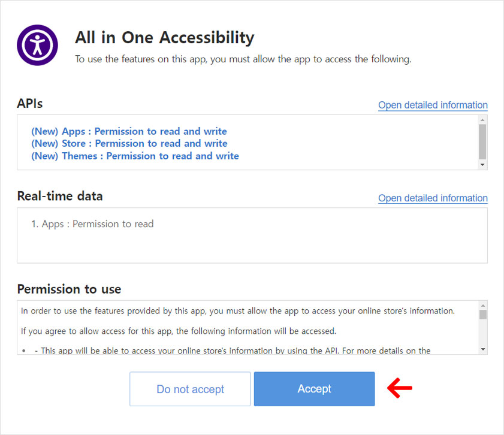504x435 pixels.
Task: Click the APIs list scroll down arrow
Action: [x=482, y=165]
